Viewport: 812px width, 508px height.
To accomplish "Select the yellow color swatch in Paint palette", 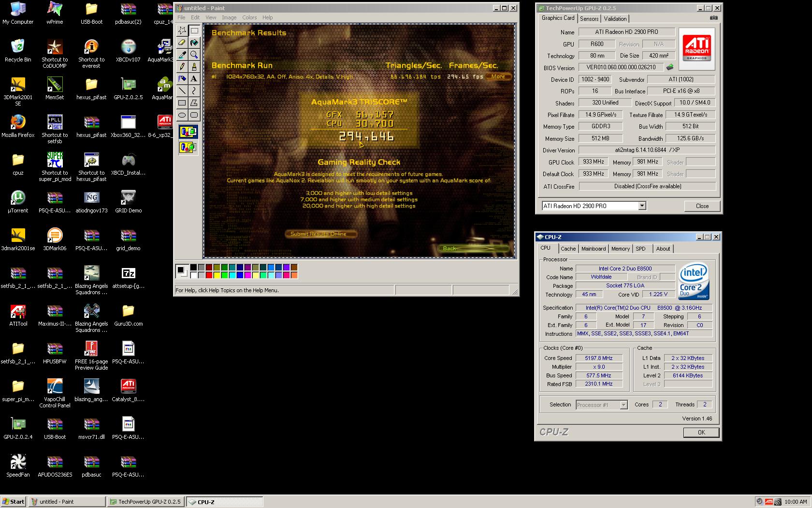I will coord(217,275).
